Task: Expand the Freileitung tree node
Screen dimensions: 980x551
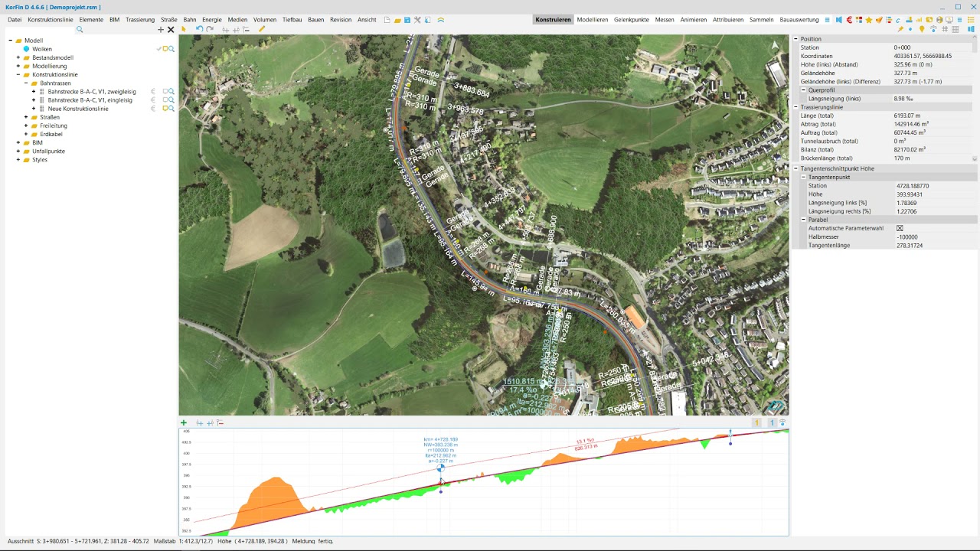Action: (x=26, y=126)
